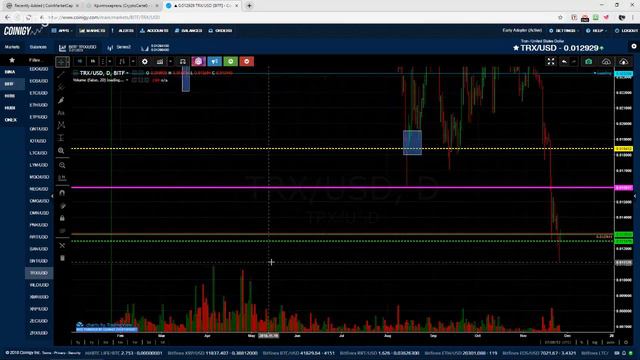The width and height of the screenshot is (640, 360).
Task: Collapse the left markets panel arrow
Action: (x=52, y=196)
